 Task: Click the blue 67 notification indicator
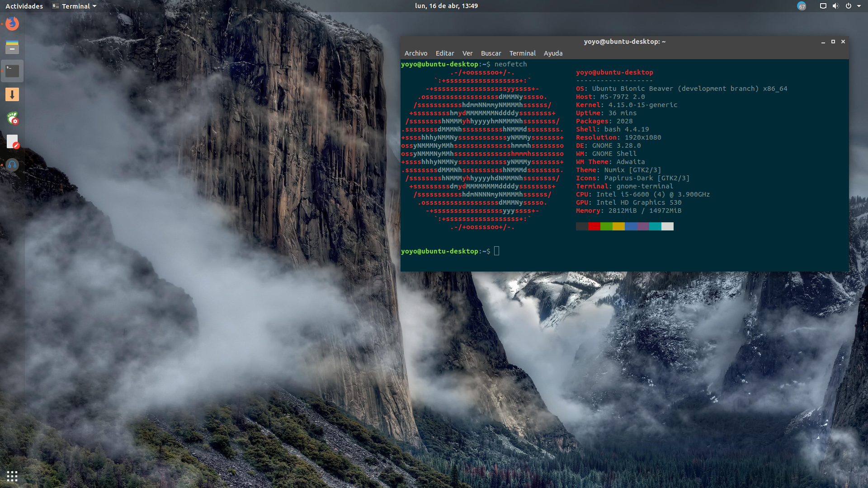802,6
